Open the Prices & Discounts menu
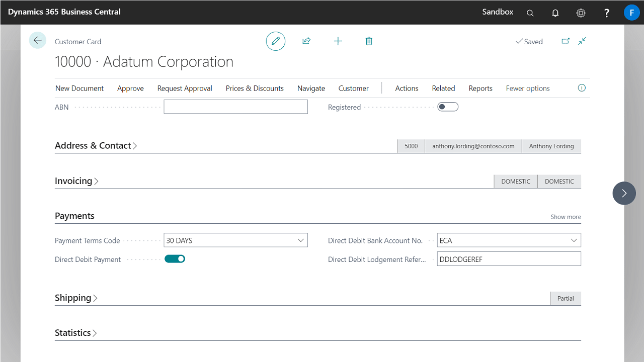This screenshot has width=644, height=362. (255, 88)
